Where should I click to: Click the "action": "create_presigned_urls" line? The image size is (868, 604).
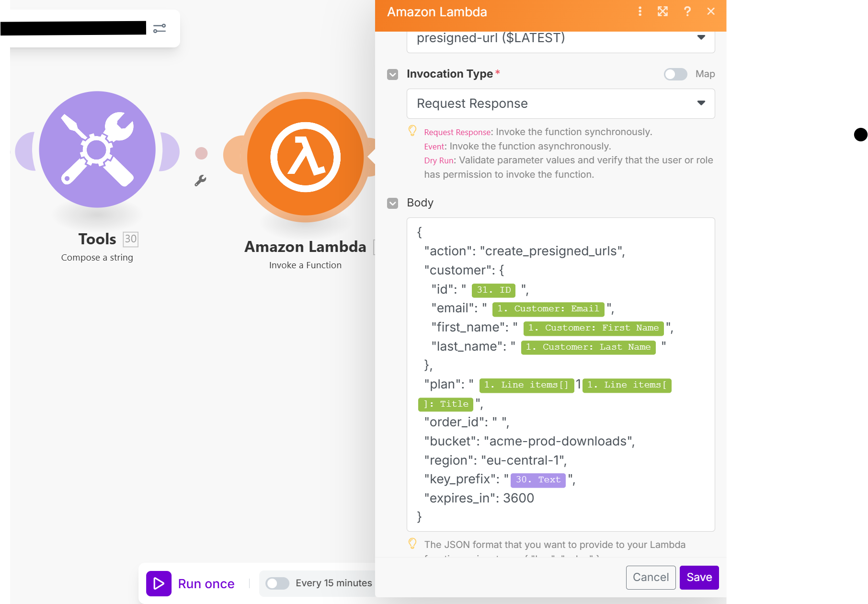pos(525,251)
